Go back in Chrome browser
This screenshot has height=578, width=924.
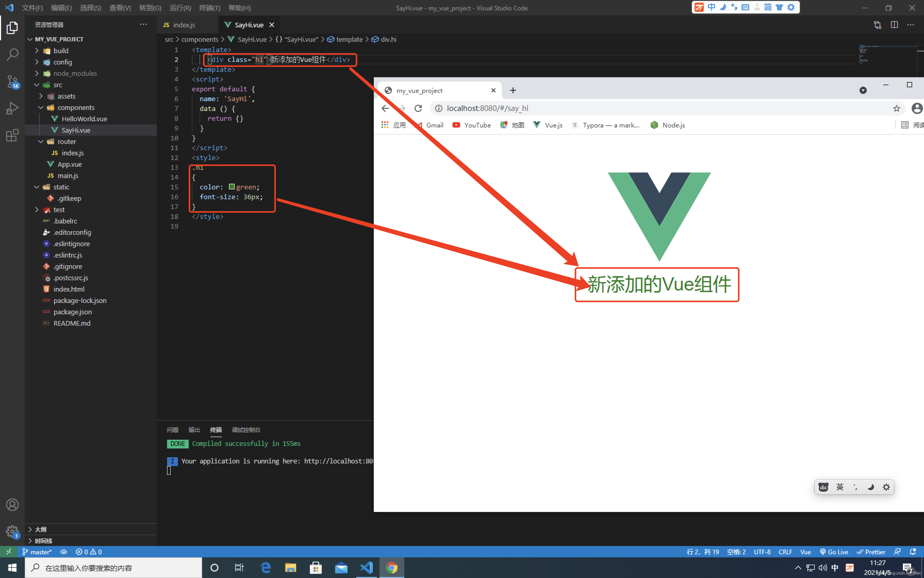tap(385, 109)
